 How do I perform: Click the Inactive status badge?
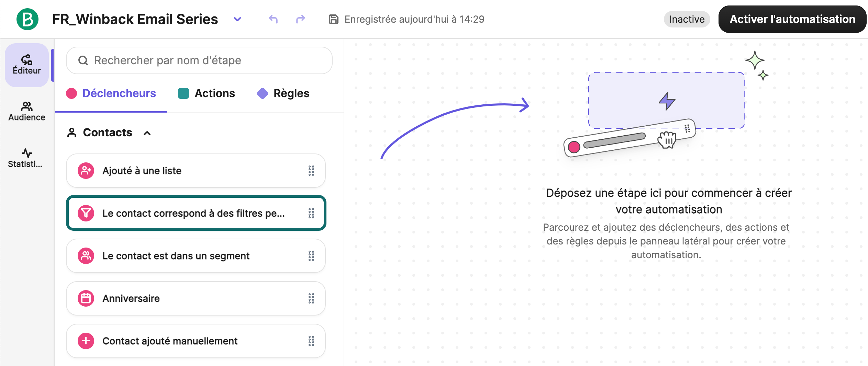(x=687, y=19)
